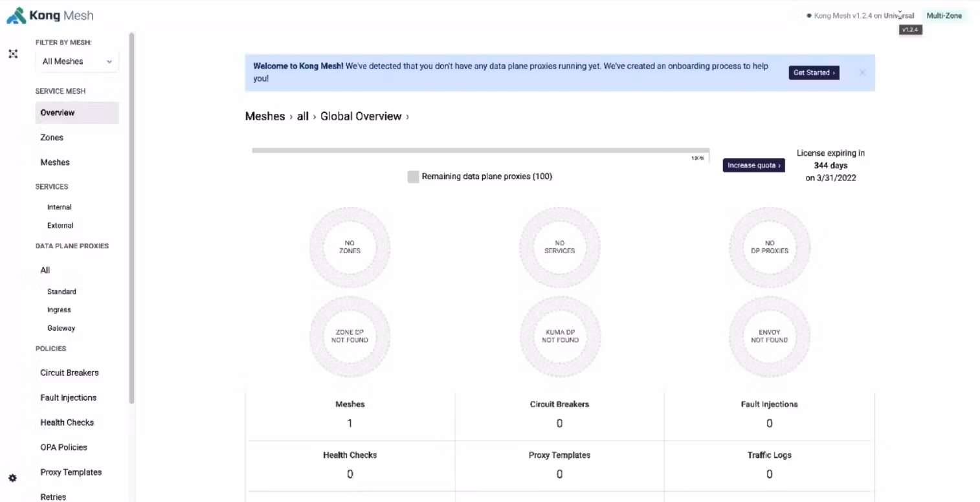Open the All Meshes filter dropdown

[x=77, y=61]
